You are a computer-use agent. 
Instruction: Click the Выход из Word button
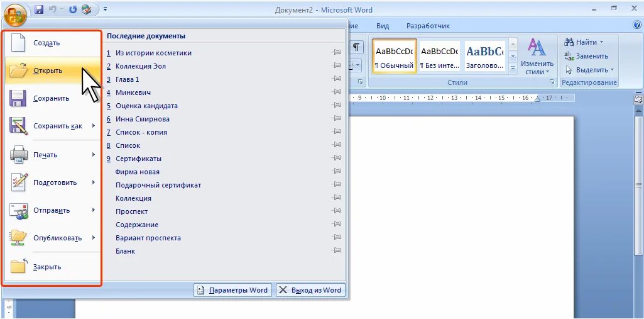click(x=310, y=290)
